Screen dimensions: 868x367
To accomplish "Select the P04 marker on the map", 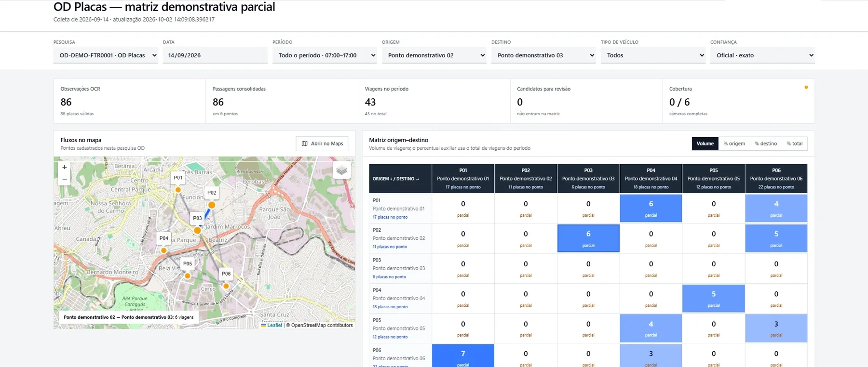I will click(164, 250).
